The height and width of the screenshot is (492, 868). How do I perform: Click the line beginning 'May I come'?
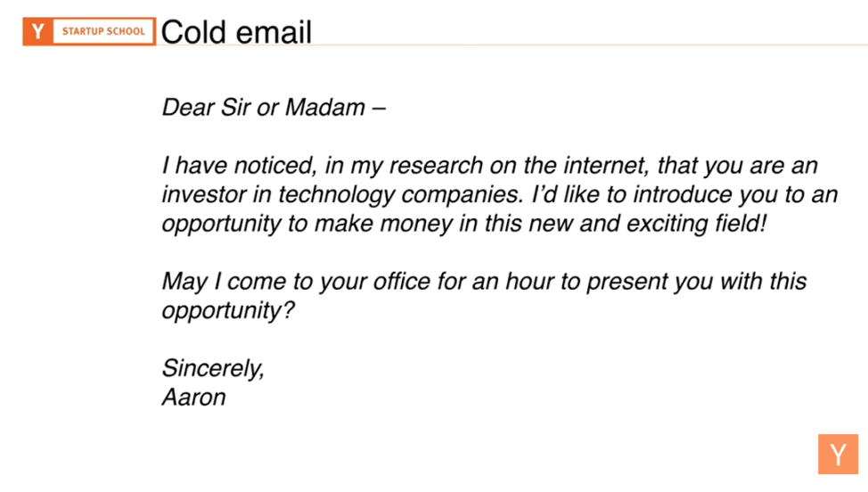coord(484,282)
